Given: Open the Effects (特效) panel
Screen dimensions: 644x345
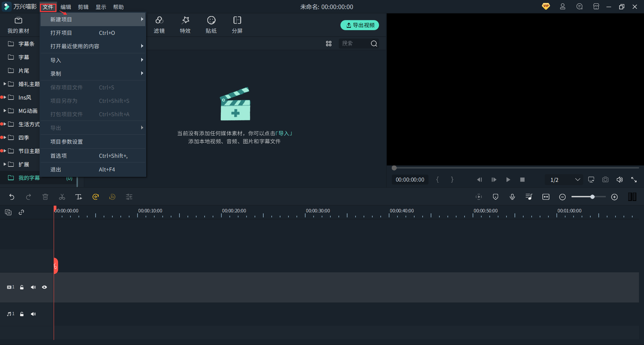Looking at the screenshot, I should click(x=185, y=25).
